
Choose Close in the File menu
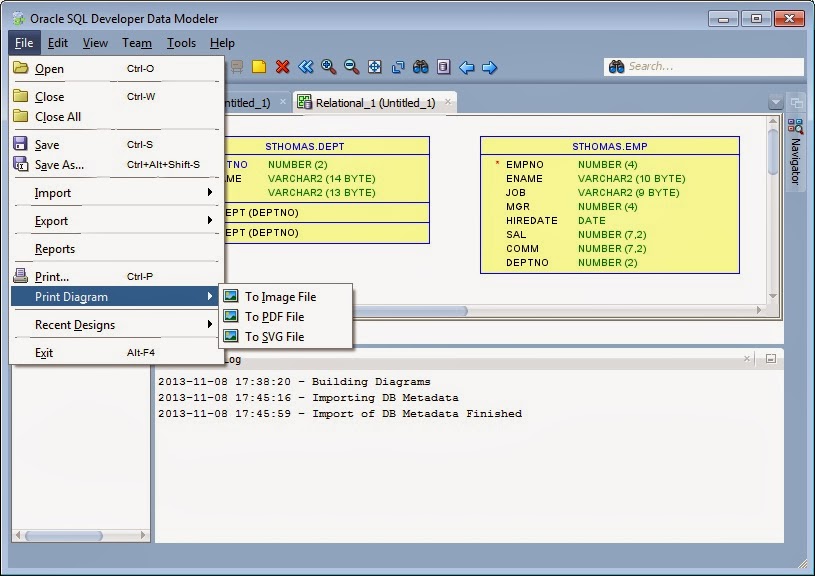click(x=117, y=96)
